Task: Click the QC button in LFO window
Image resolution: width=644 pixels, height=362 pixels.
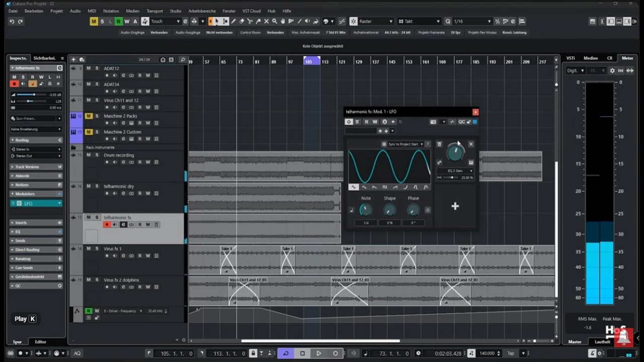Action: [461, 122]
